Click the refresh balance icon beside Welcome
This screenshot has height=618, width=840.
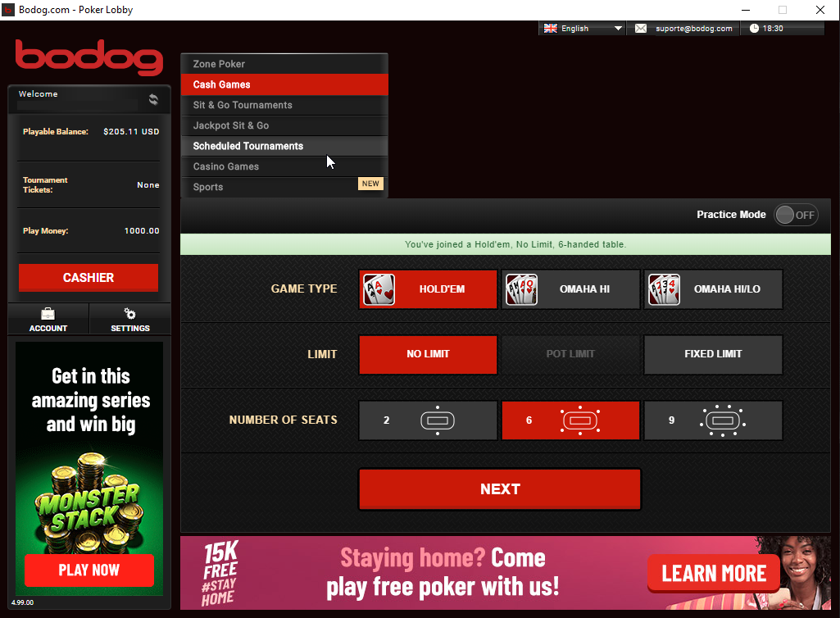click(153, 99)
